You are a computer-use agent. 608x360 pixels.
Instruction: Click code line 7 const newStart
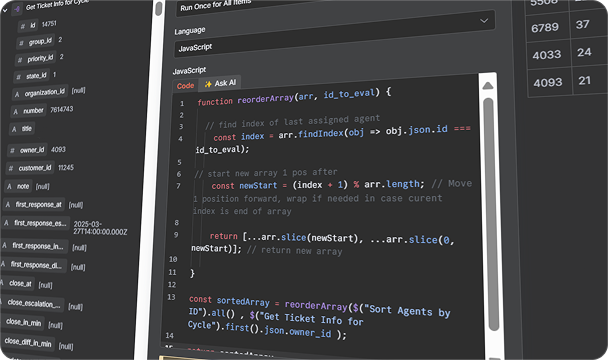(318, 185)
